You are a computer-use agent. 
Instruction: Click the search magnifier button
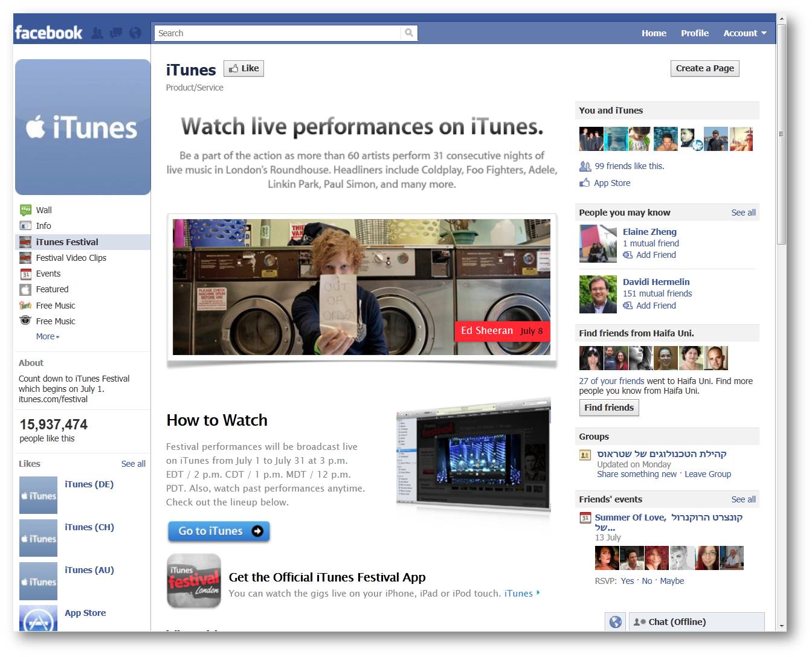pos(409,33)
